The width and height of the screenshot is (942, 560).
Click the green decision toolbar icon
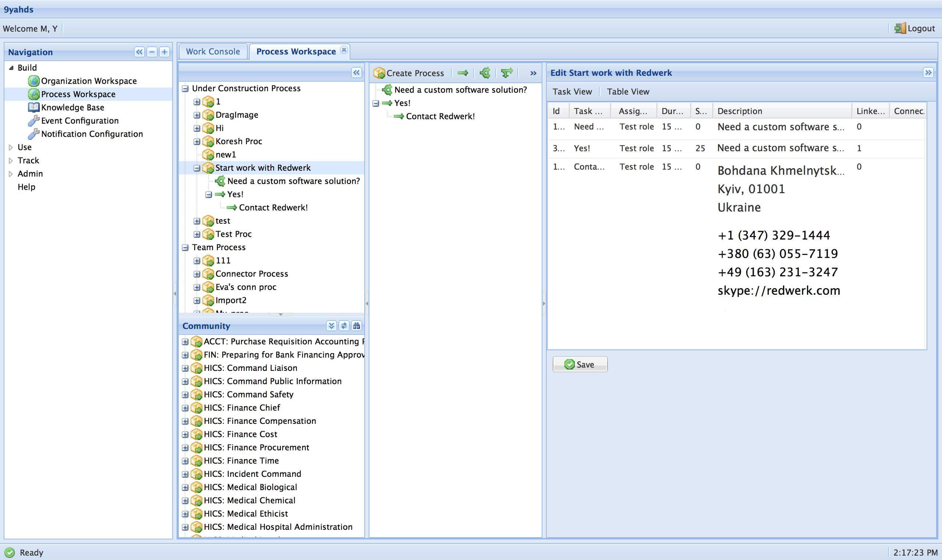[485, 73]
